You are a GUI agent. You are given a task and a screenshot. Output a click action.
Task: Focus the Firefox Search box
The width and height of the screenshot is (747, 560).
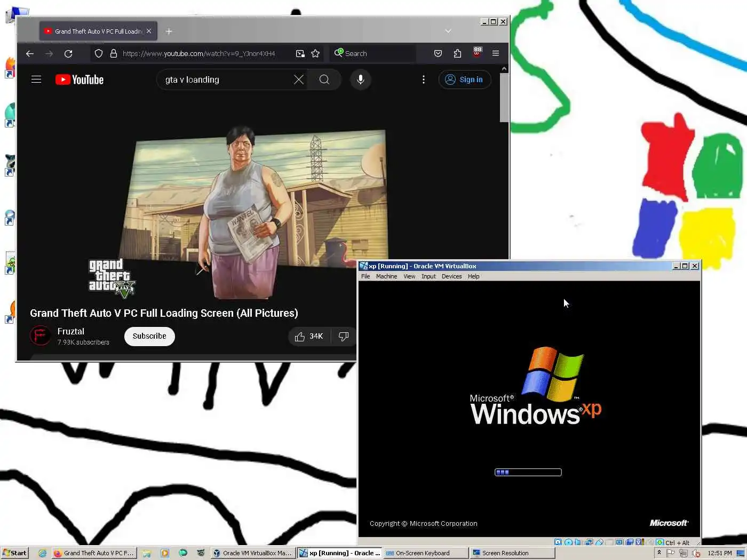[373, 53]
